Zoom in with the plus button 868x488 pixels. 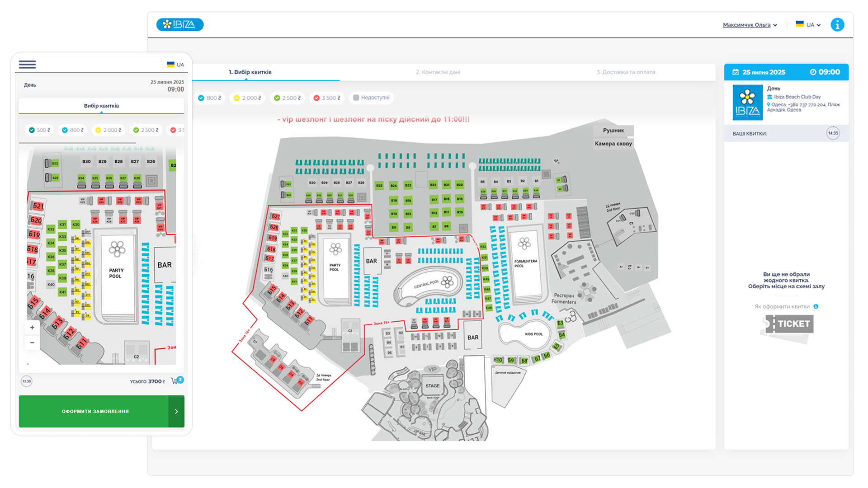click(x=32, y=328)
